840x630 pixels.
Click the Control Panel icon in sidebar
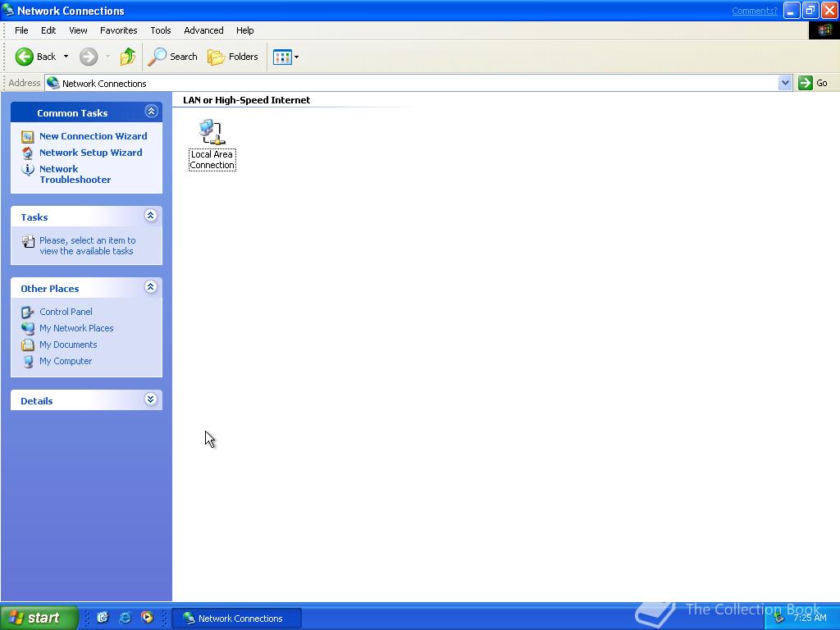pyautogui.click(x=27, y=312)
